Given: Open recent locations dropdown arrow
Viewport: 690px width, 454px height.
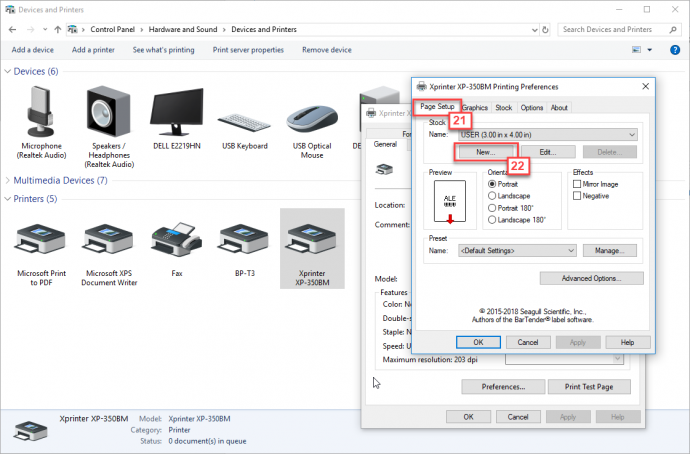Looking at the screenshot, I should pos(45,29).
